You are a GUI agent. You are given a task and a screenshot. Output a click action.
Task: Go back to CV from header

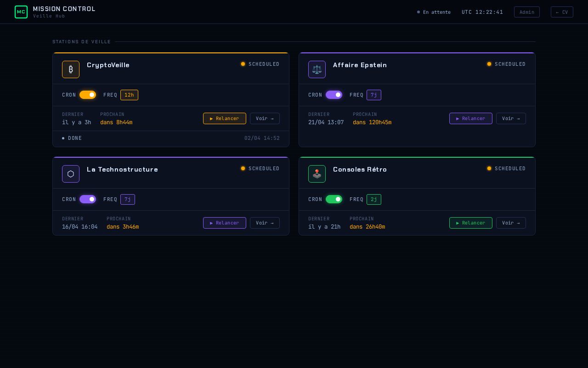[x=562, y=12]
